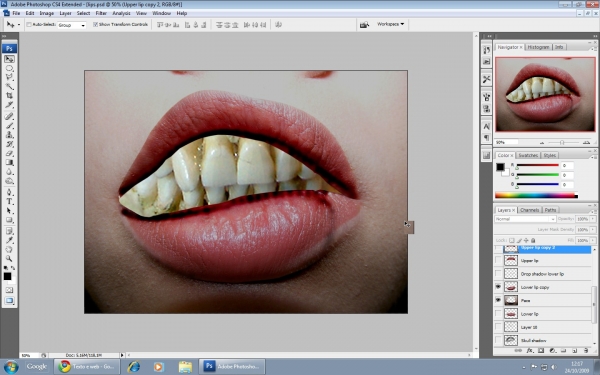This screenshot has width=600, height=375.
Task: Click the Go to Bridge icon
Action: click(x=364, y=24)
